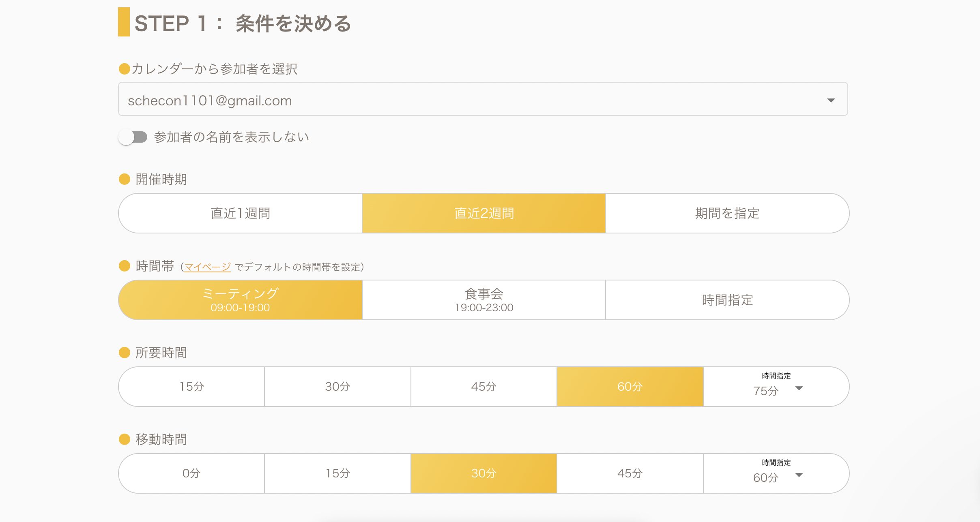980x522 pixels.
Task: Set 移動時間 to 30分
Action: (x=484, y=473)
